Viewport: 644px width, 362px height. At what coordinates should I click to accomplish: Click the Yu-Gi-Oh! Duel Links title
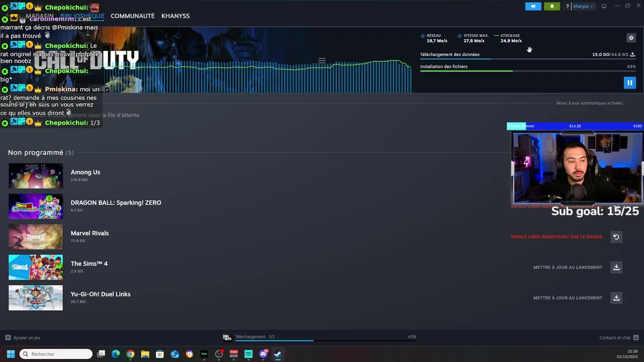pyautogui.click(x=100, y=294)
